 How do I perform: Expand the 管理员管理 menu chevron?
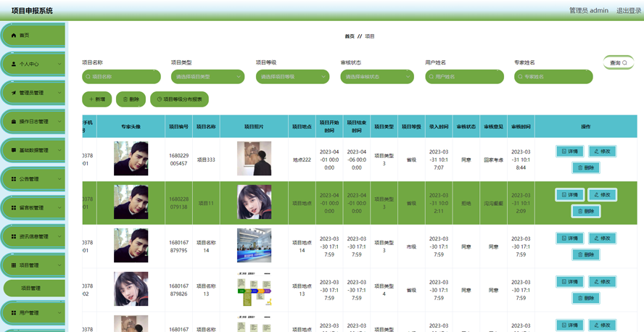point(59,93)
